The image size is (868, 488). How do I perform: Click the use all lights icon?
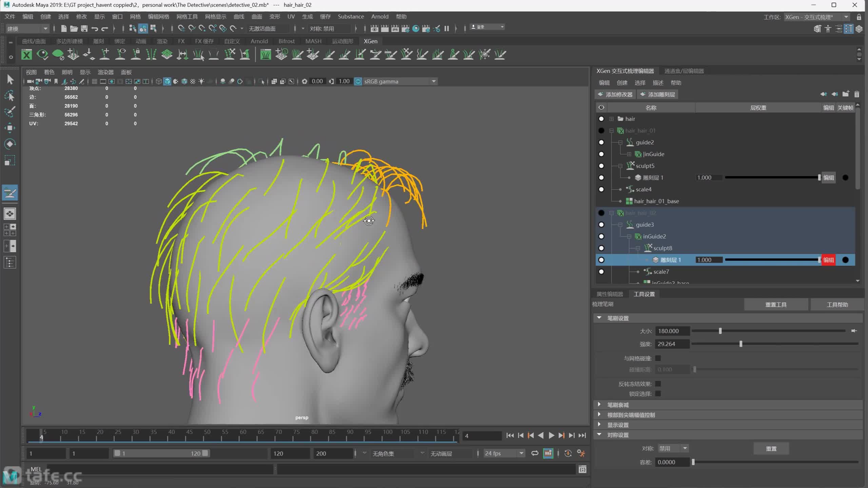[201, 81]
